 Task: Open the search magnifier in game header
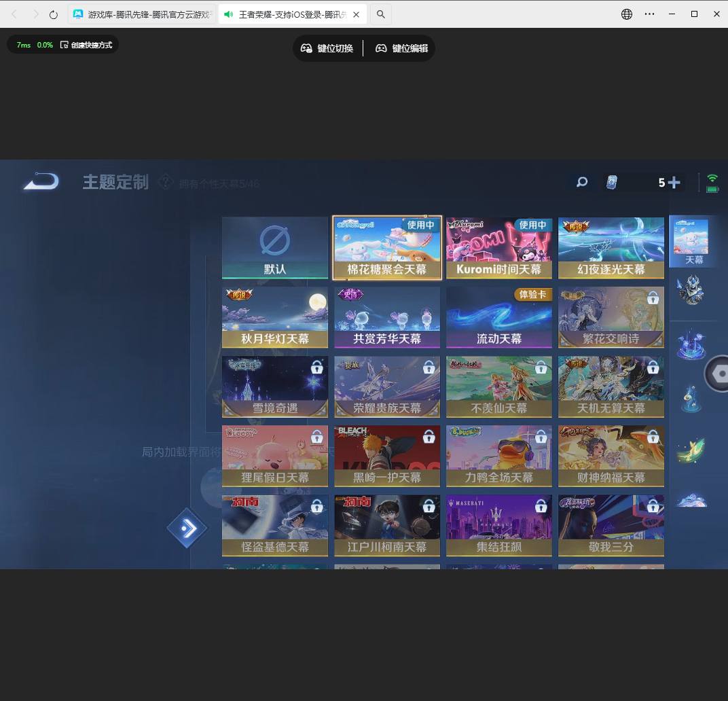coord(582,182)
